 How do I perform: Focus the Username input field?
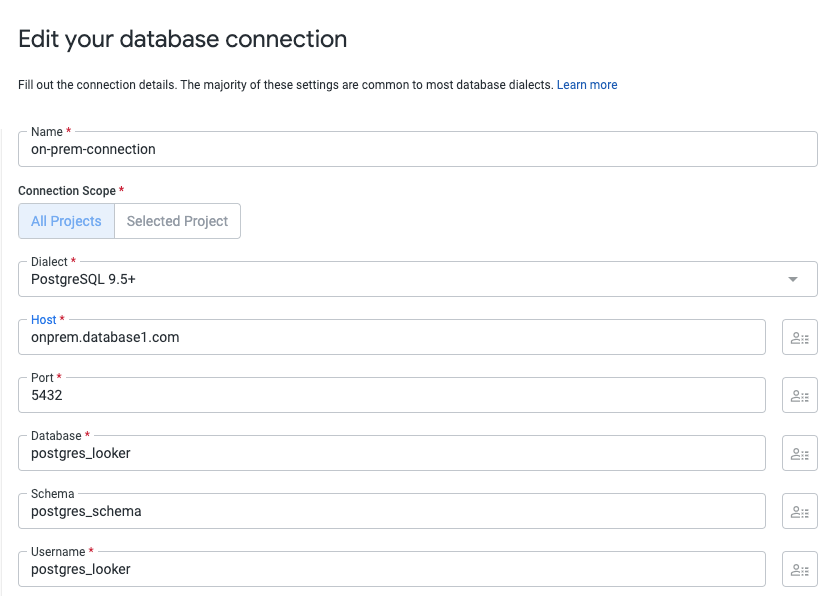tap(390, 569)
